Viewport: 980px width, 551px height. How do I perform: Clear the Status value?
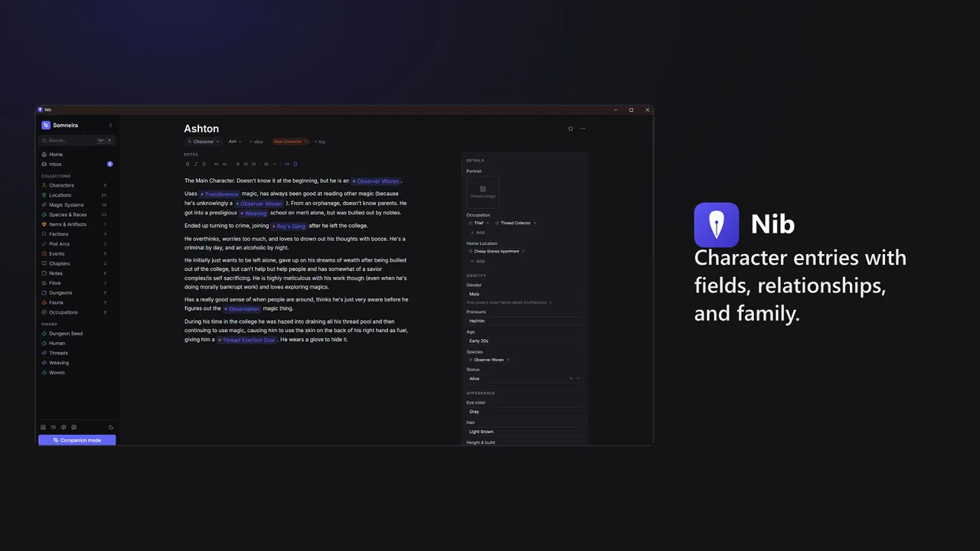pyautogui.click(x=571, y=379)
